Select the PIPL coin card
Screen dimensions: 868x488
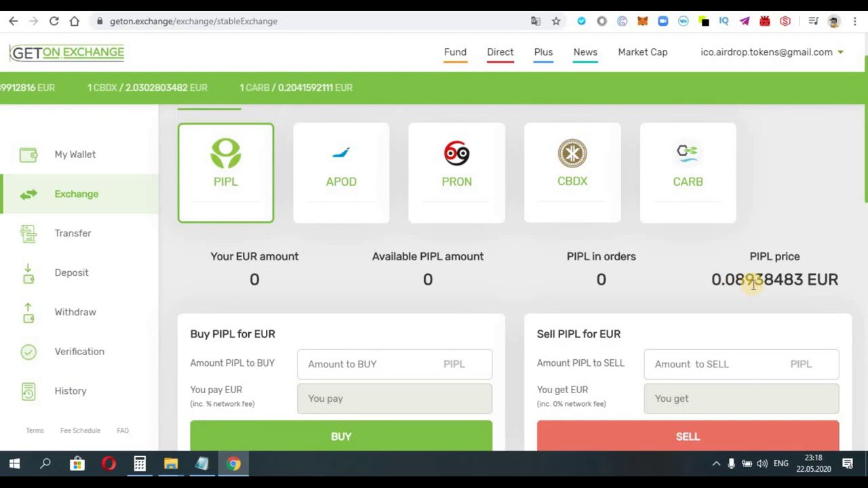point(226,173)
